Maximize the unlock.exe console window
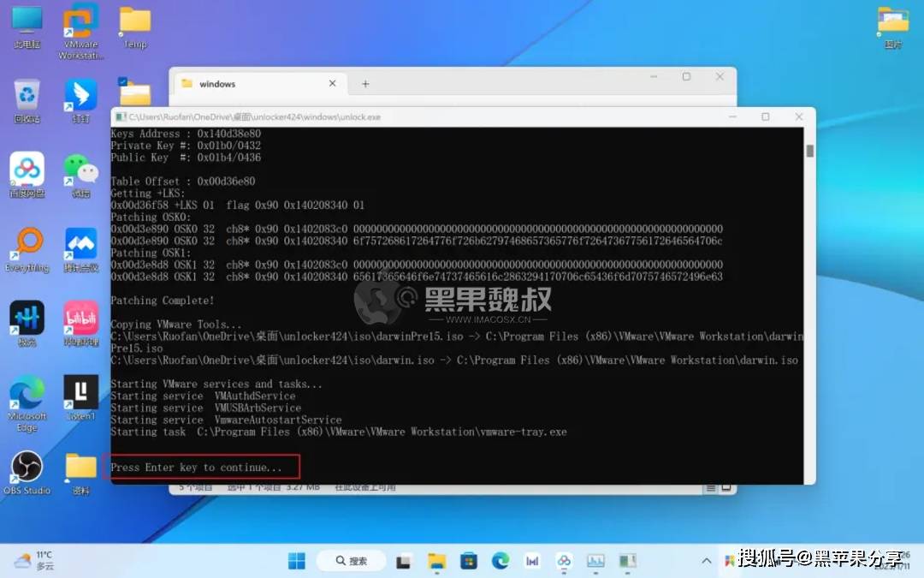924x578 pixels. 765,116
